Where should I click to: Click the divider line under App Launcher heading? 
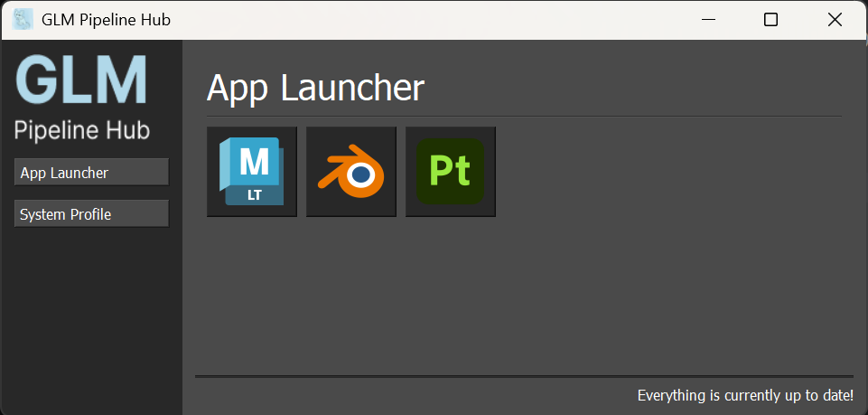(x=524, y=117)
